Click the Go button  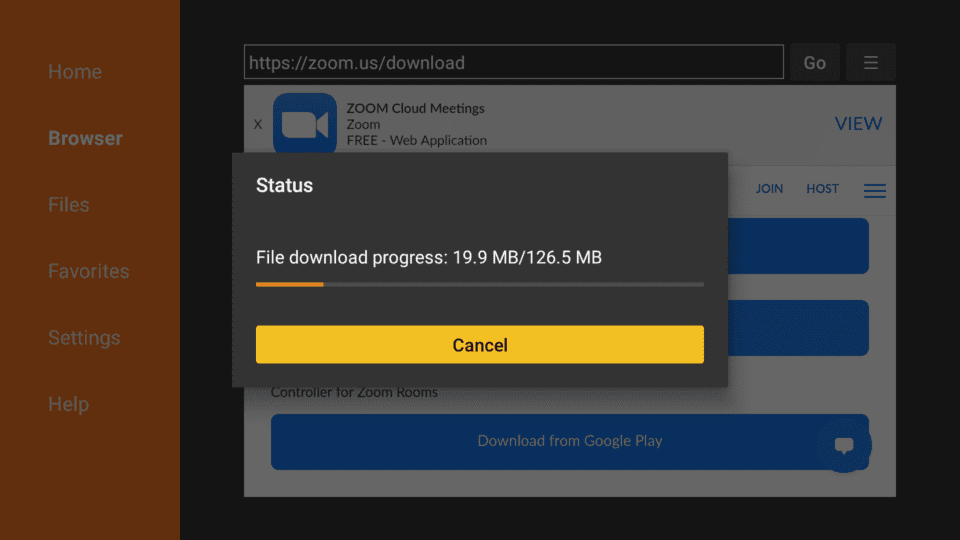click(x=814, y=62)
